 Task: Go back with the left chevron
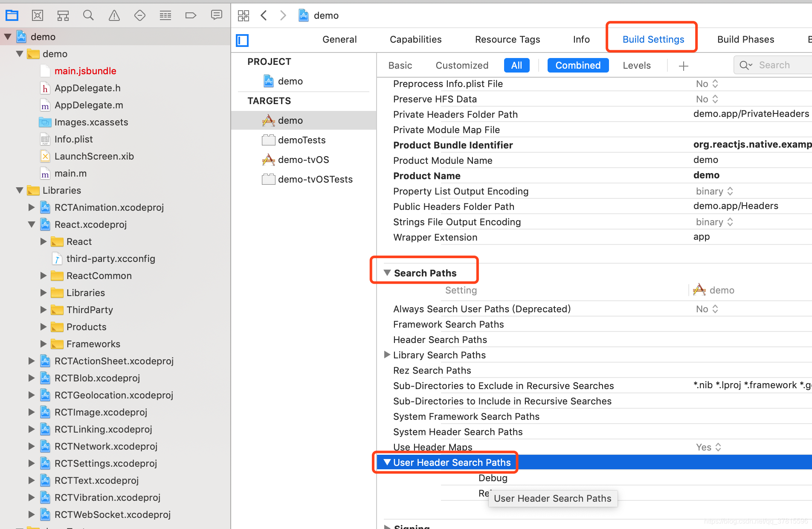pyautogui.click(x=264, y=16)
